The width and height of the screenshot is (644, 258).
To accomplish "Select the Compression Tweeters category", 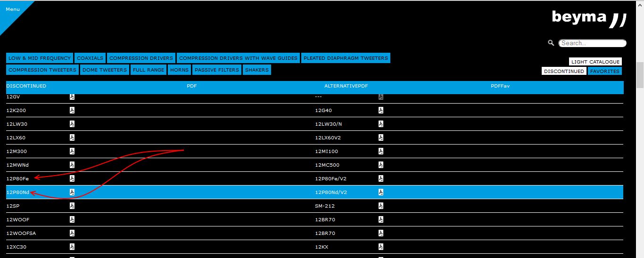I will pyautogui.click(x=42, y=70).
